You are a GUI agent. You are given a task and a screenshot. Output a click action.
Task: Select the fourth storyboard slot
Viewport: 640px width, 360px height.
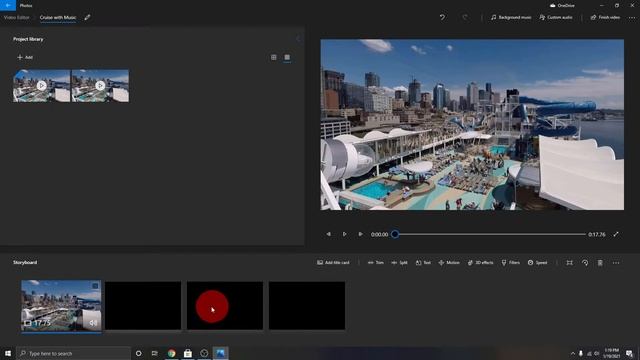307,306
